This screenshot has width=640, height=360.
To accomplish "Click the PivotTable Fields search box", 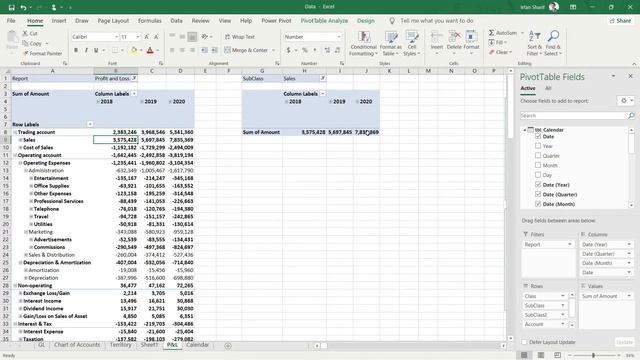I will [x=574, y=116].
